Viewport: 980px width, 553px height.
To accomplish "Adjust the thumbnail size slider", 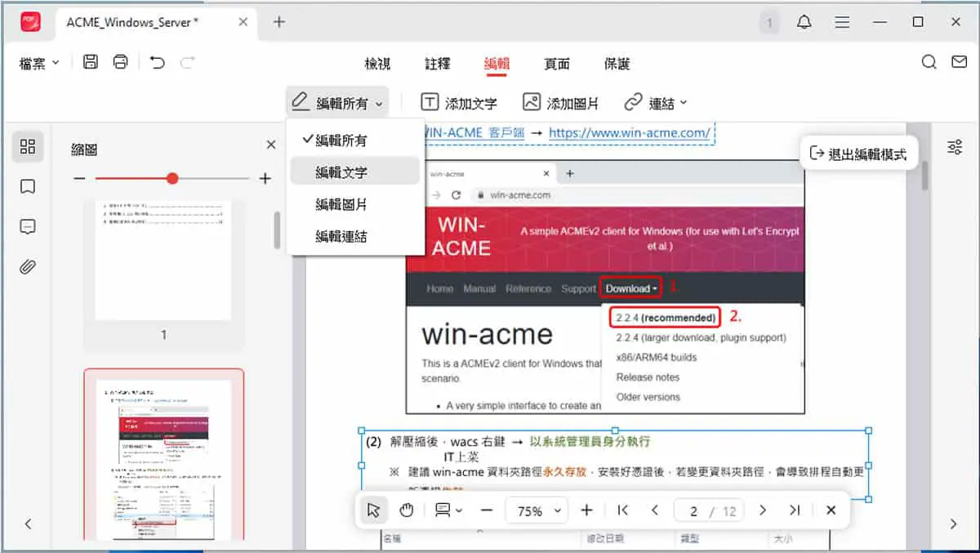I will pyautogui.click(x=172, y=178).
